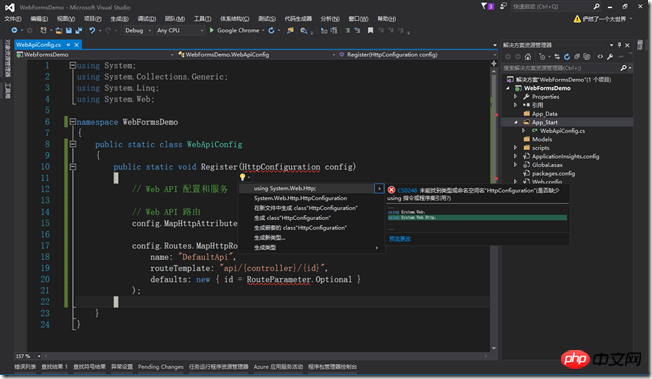The image size is (652, 379).
Task: Click Solution Explorer sync with active document
Action: [x=557, y=57]
